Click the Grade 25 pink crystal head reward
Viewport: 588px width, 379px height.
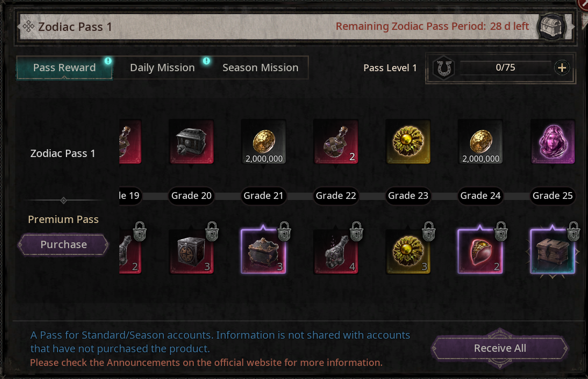[553, 142]
